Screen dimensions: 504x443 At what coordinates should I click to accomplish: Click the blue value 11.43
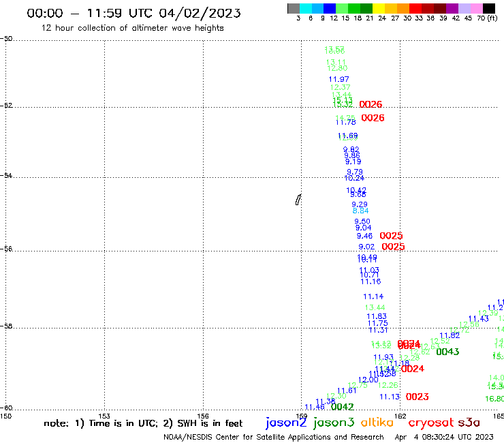click(x=478, y=319)
